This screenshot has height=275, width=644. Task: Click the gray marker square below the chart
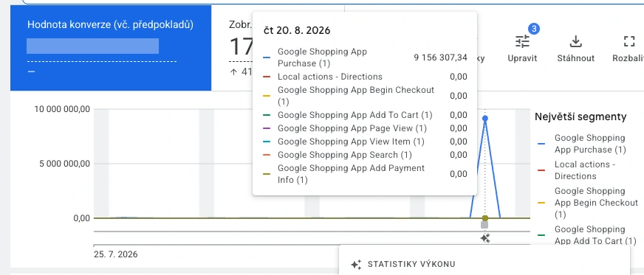tap(484, 225)
